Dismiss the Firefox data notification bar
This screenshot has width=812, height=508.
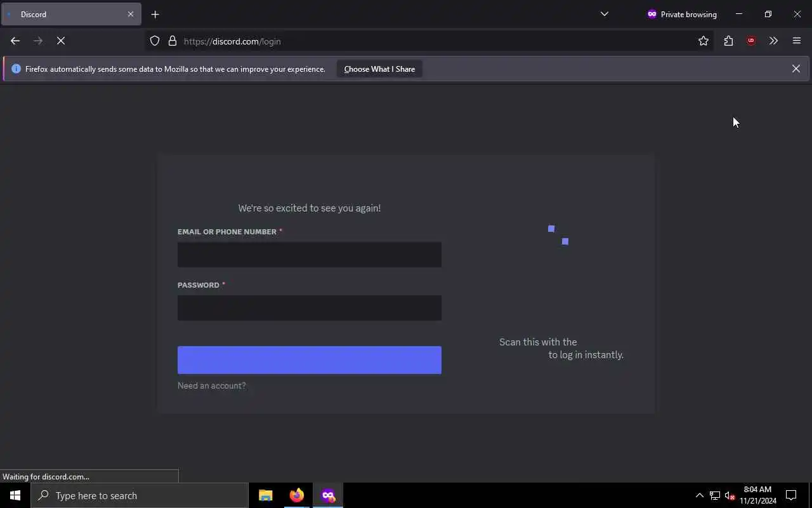click(796, 69)
